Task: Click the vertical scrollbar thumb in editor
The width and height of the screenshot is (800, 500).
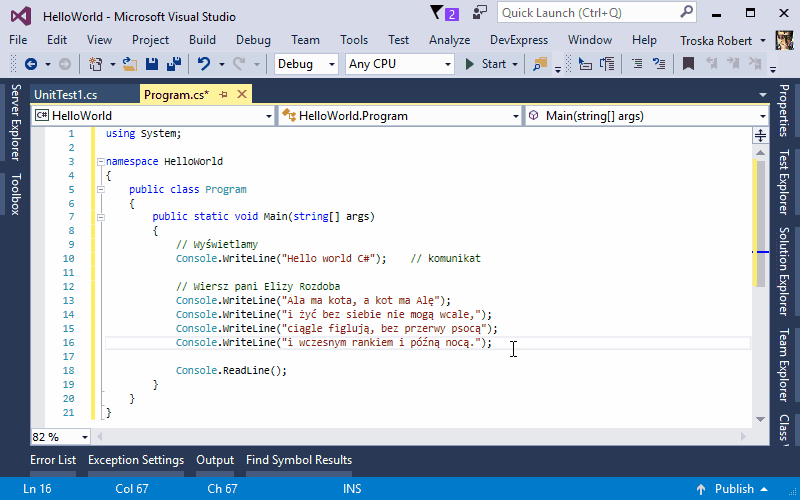Action: click(760, 222)
